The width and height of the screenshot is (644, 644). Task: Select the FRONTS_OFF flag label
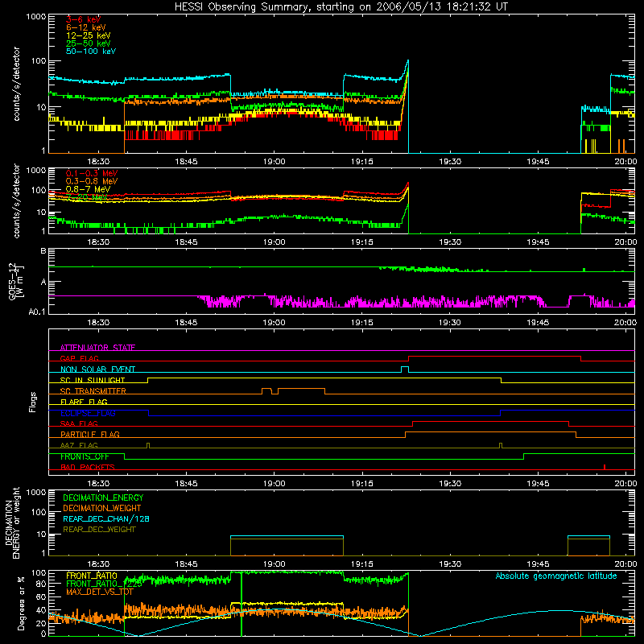[x=85, y=456]
